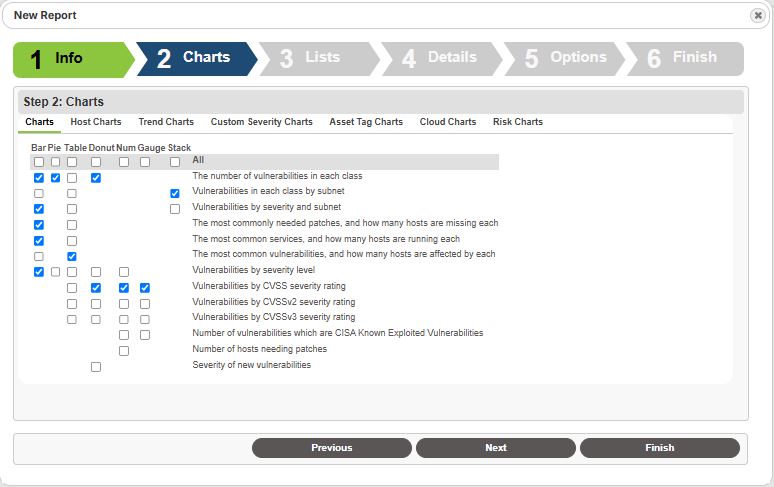
Task: Uncheck Bar for most commonly needed patches
Action: (39, 225)
